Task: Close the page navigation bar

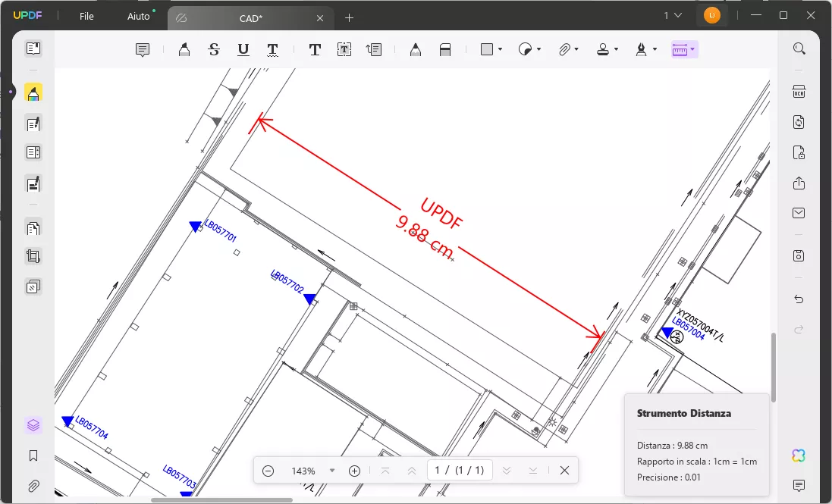Action: (564, 470)
